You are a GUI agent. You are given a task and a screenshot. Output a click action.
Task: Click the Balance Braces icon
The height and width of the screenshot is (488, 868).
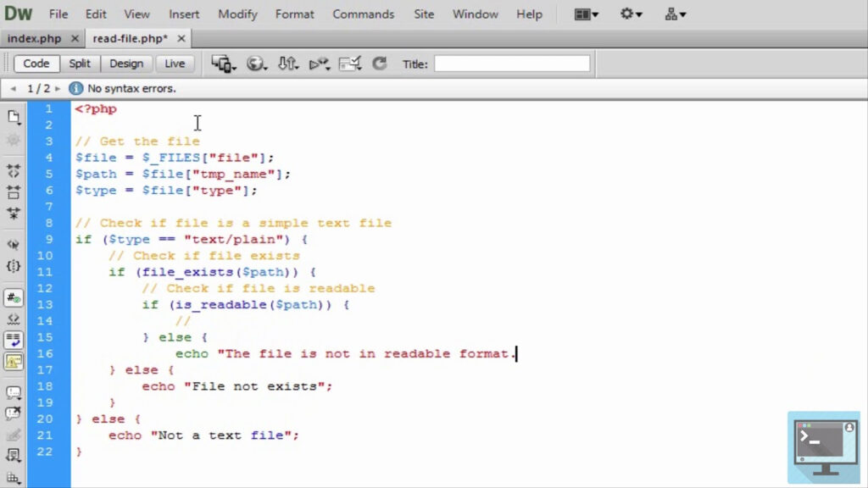pyautogui.click(x=14, y=266)
